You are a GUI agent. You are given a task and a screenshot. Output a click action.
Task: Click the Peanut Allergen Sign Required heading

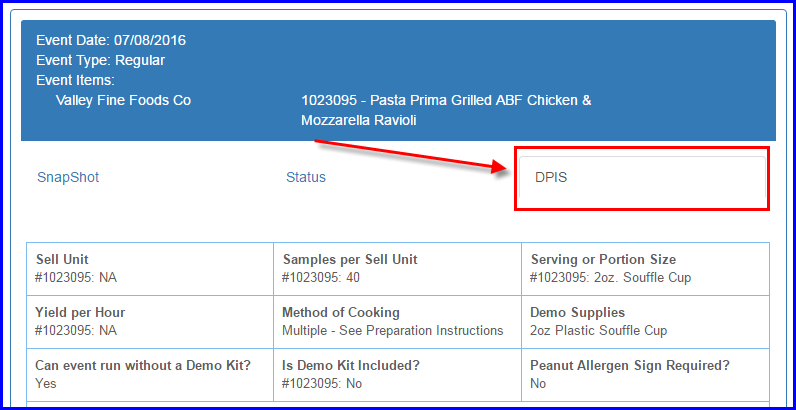pyautogui.click(x=630, y=366)
